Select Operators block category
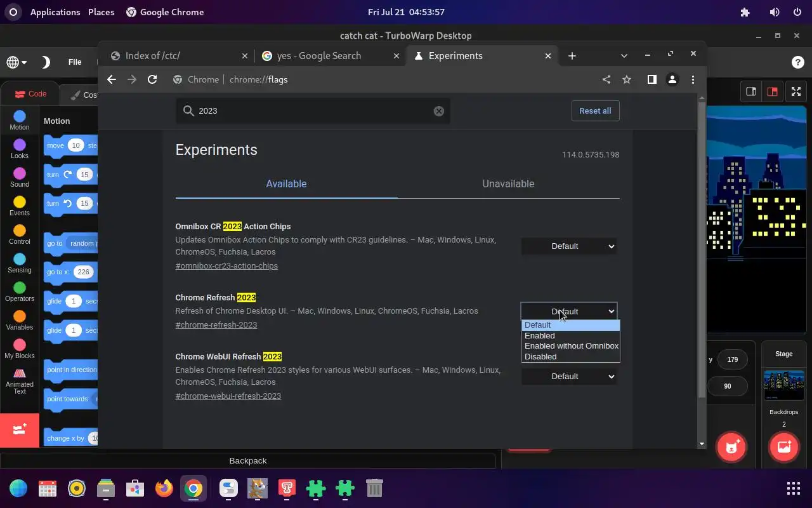This screenshot has width=812, height=508. pos(20,292)
